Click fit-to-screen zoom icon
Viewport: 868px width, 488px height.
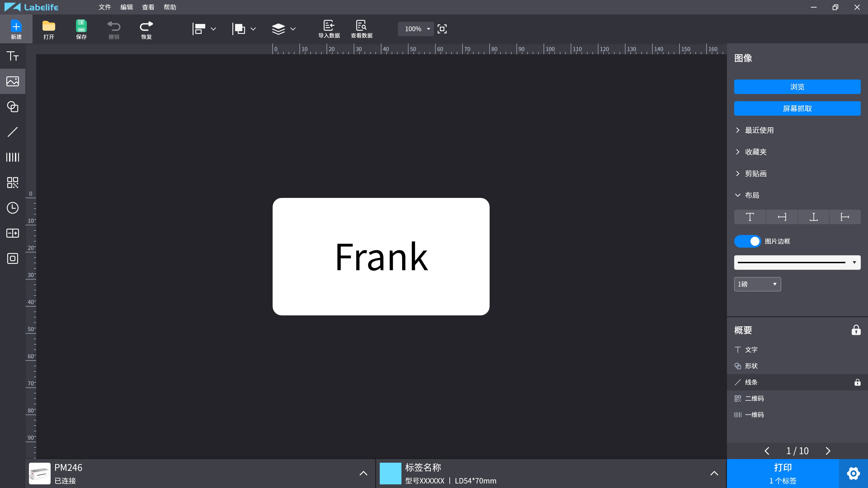442,29
